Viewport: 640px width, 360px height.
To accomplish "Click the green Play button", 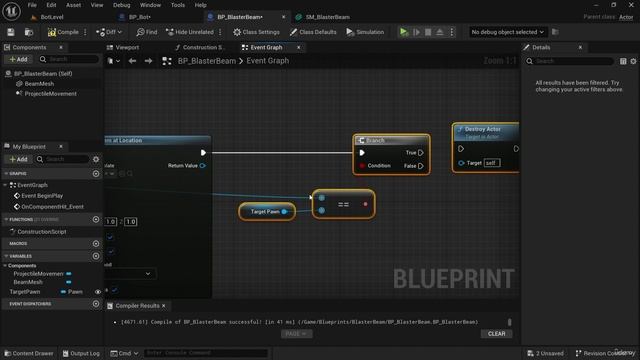I will pyautogui.click(x=404, y=32).
